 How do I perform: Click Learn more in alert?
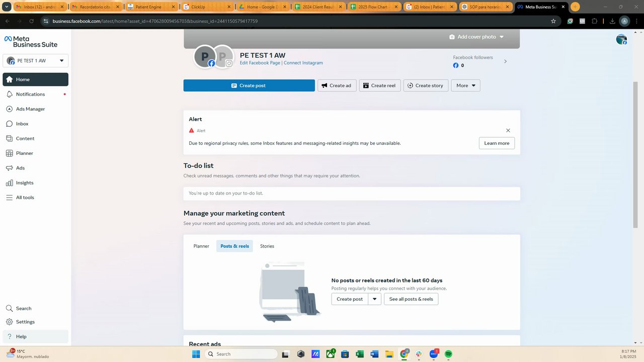pyautogui.click(x=497, y=143)
